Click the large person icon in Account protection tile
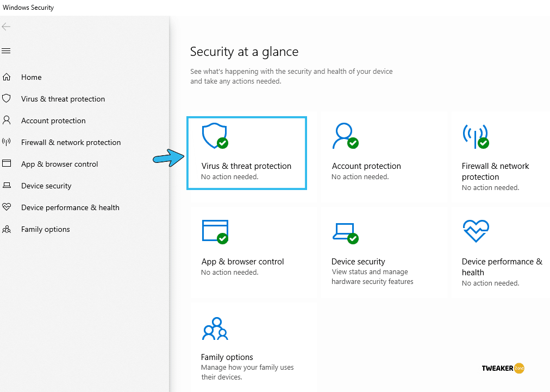The width and height of the screenshot is (550, 392). (x=345, y=136)
